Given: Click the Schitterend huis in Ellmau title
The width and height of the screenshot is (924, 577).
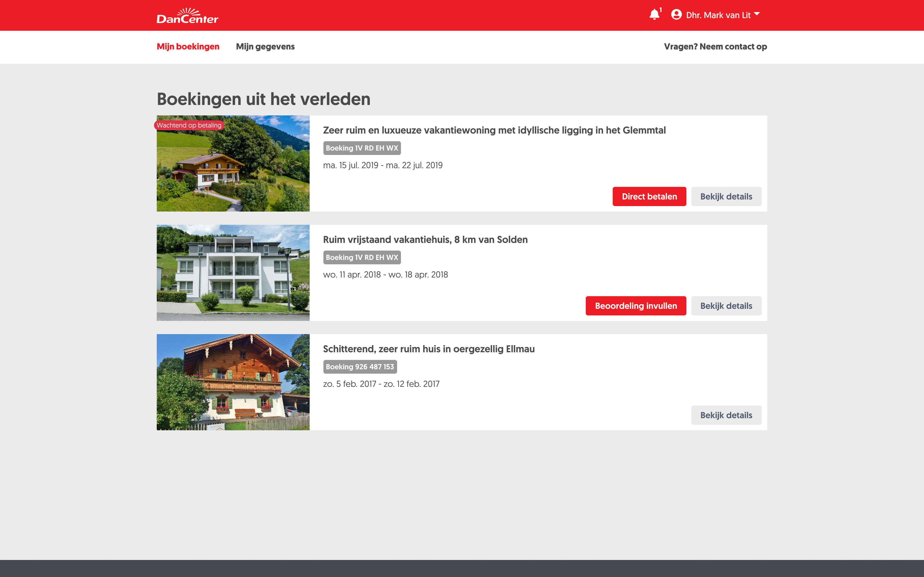Looking at the screenshot, I should coord(428,349).
